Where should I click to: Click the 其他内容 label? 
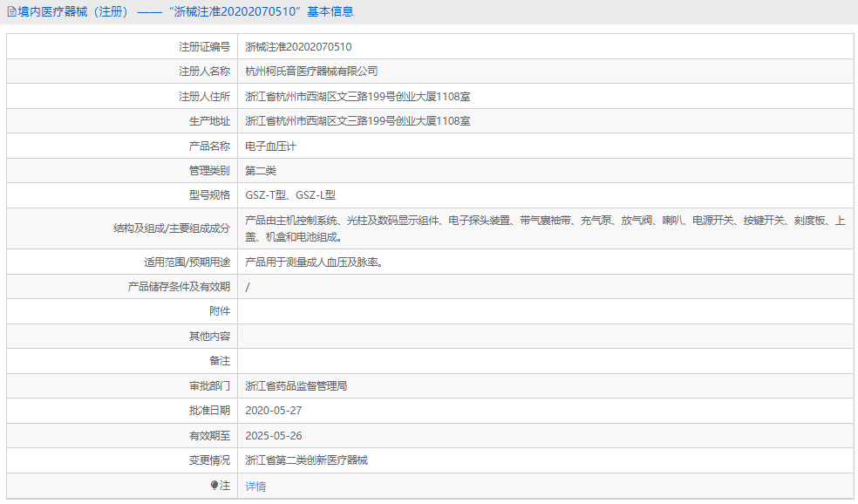[x=209, y=336]
